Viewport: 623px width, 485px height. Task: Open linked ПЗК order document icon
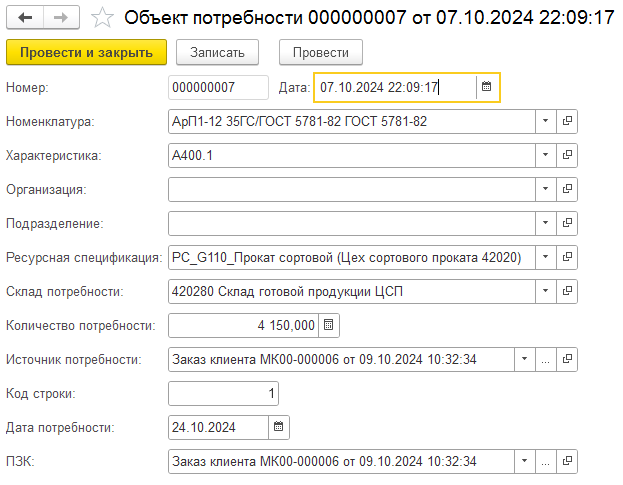click(x=567, y=462)
